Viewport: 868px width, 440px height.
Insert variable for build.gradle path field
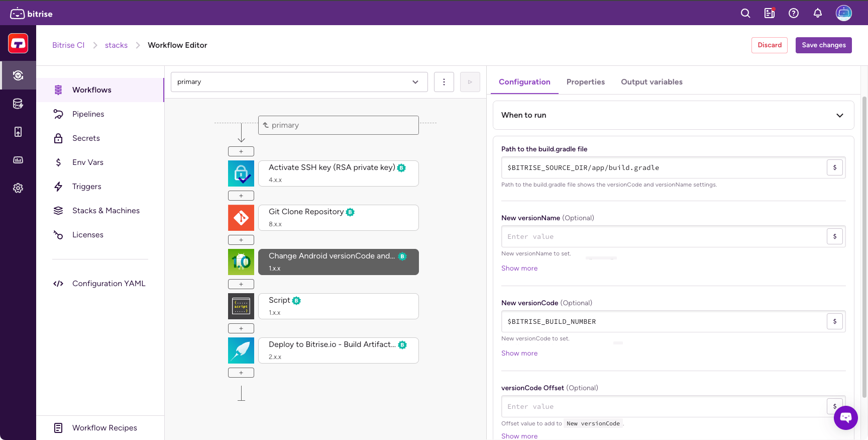tap(835, 167)
